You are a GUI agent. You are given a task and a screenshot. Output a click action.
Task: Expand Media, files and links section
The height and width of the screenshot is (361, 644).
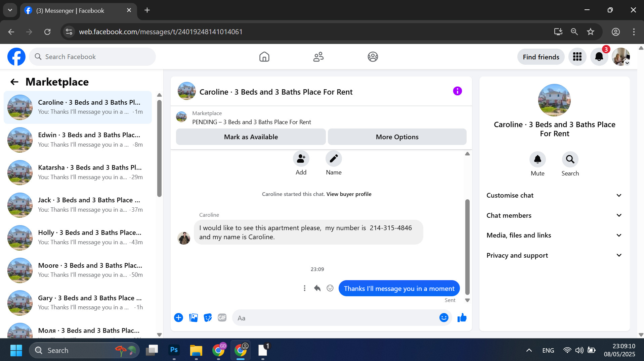click(x=554, y=235)
